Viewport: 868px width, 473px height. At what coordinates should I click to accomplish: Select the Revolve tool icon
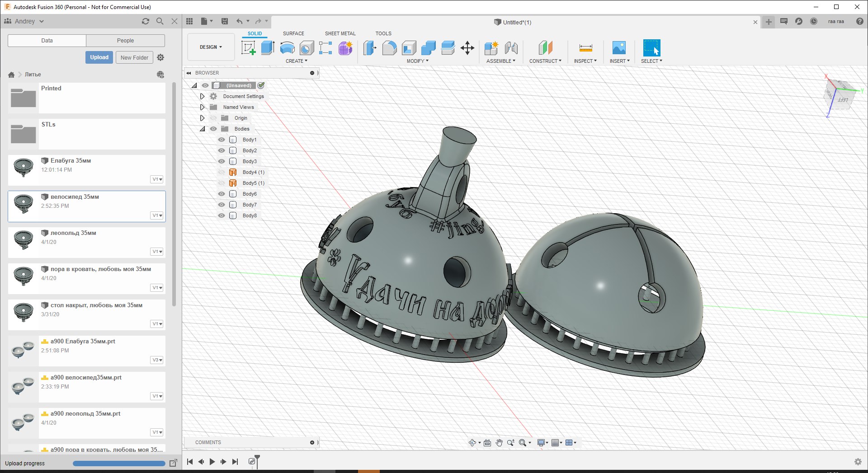point(287,48)
